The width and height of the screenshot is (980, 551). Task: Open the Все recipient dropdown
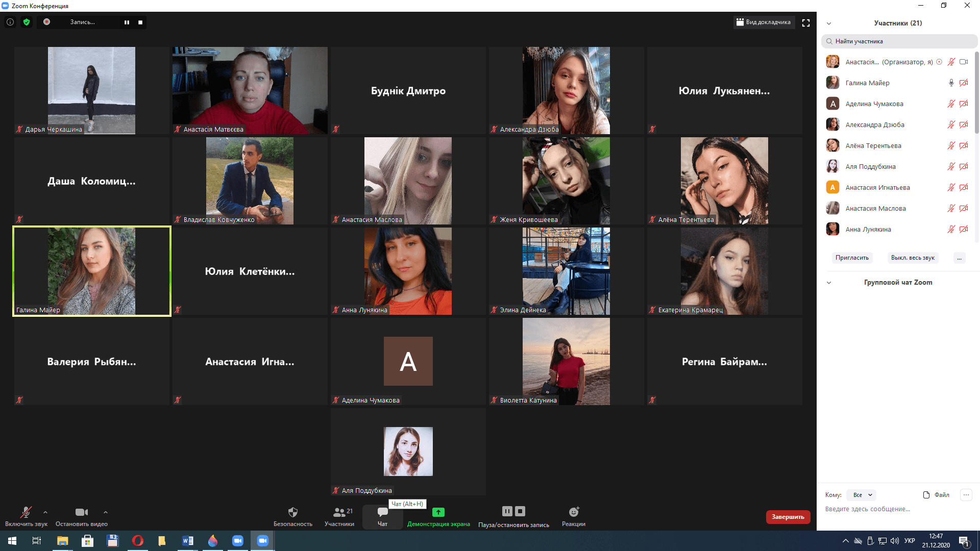(862, 495)
